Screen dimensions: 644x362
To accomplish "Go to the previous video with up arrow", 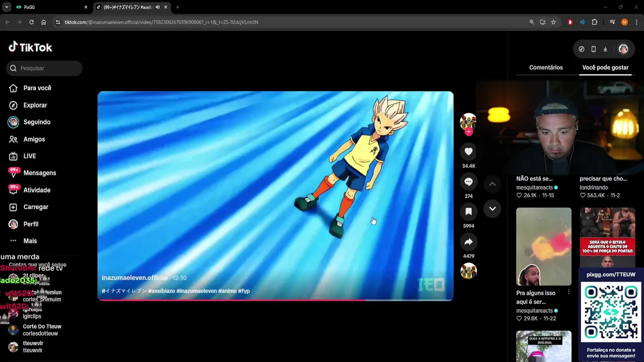I will (493, 184).
